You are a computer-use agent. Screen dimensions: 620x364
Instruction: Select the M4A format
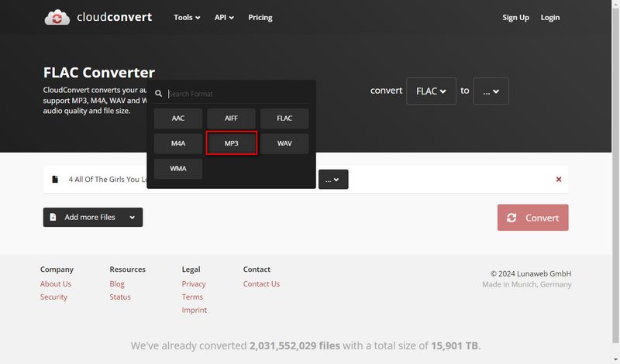tap(178, 143)
